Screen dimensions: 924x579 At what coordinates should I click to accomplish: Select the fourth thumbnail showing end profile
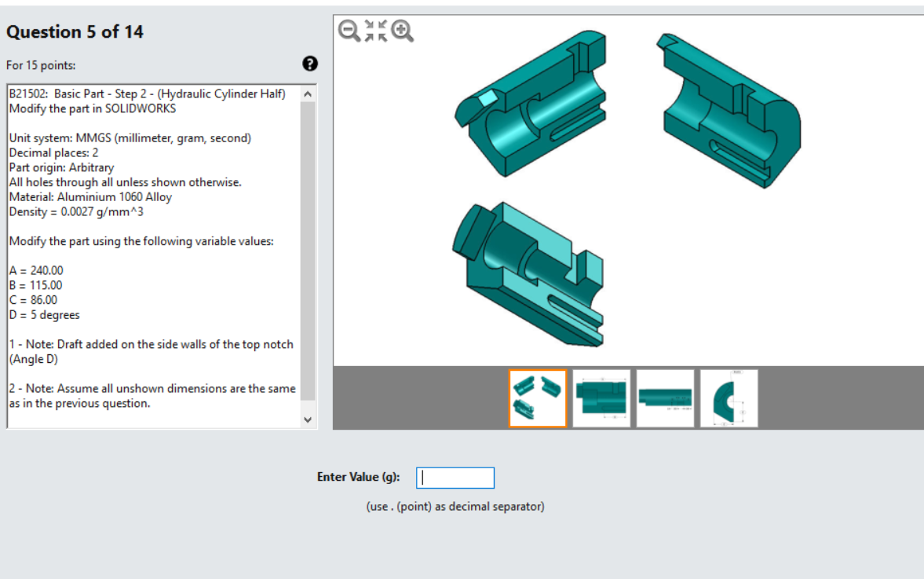pyautogui.click(x=729, y=398)
